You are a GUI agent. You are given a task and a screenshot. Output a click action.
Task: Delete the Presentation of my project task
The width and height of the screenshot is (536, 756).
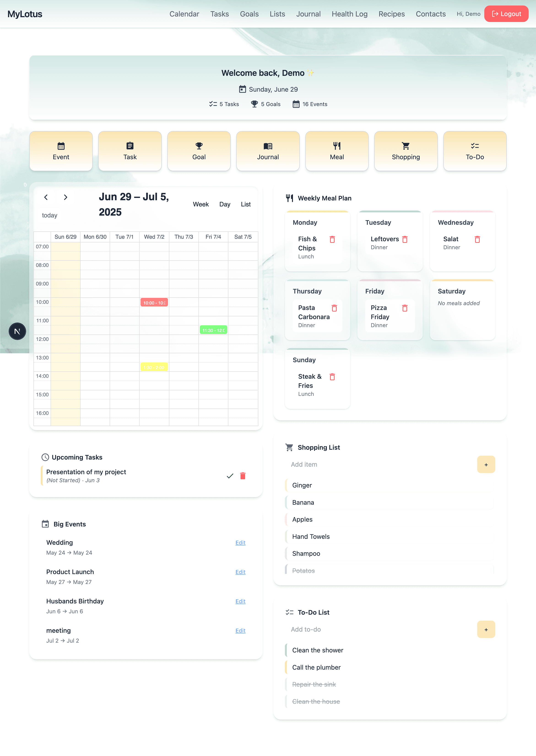coord(243,476)
